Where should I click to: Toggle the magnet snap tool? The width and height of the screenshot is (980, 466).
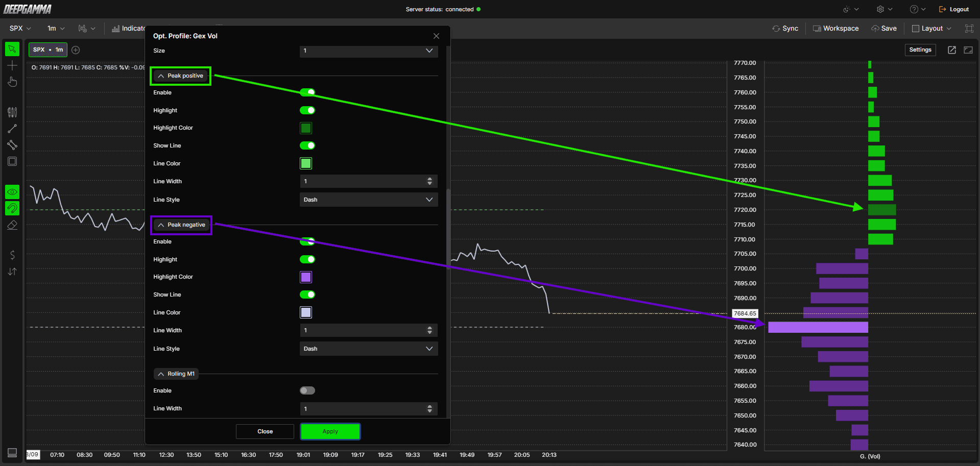(x=12, y=208)
